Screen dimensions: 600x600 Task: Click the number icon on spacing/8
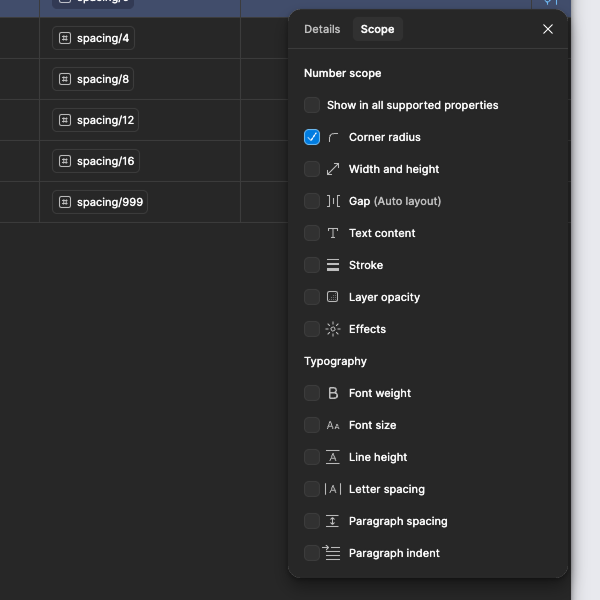[x=65, y=79]
